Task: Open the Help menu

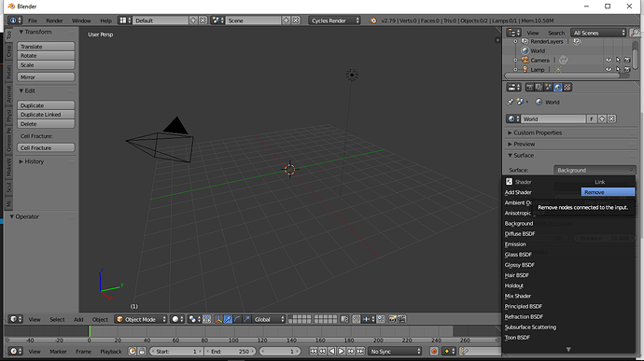Action: 106,21
